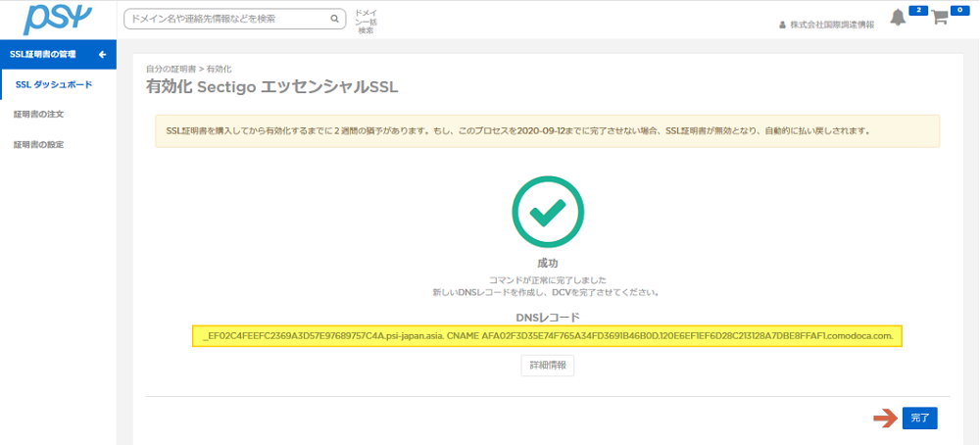
Task: Click the DNSレコード label
Action: [548, 318]
